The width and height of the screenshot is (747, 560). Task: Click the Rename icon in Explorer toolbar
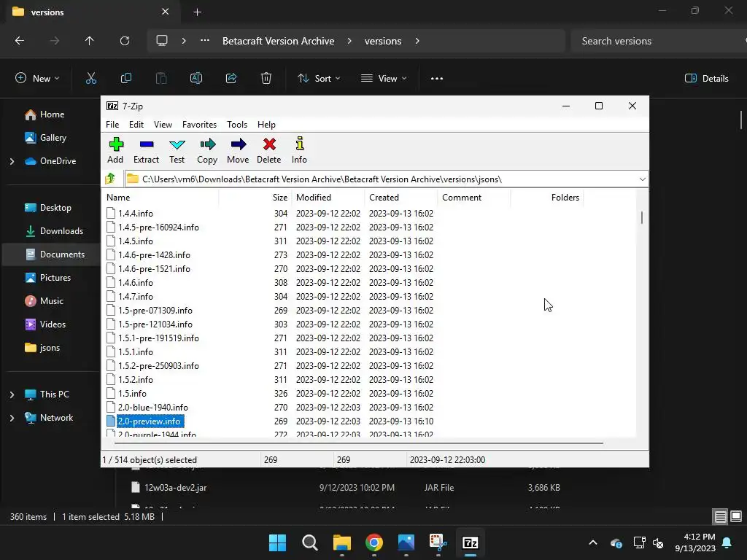196,79
